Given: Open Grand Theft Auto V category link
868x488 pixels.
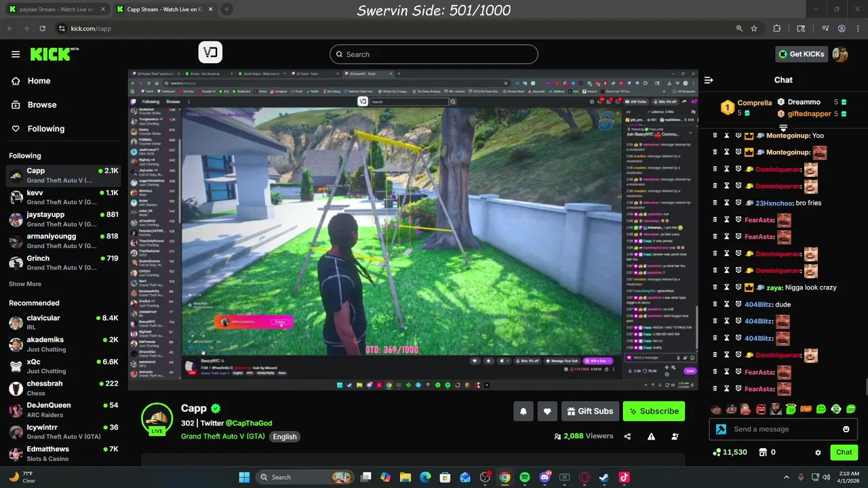Looking at the screenshot, I should point(223,436).
